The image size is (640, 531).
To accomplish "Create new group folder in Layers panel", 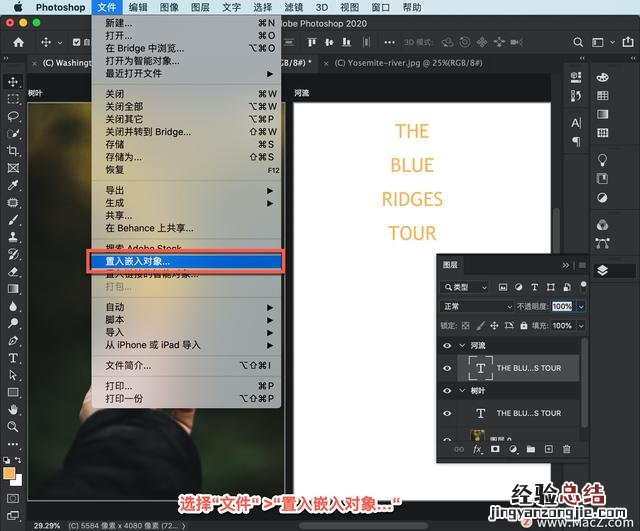I will click(x=531, y=449).
